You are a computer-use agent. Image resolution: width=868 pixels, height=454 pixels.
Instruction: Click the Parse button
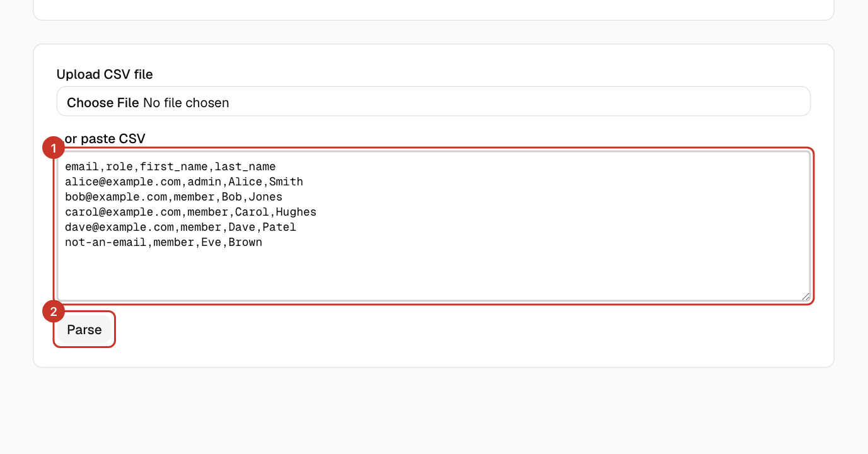pyautogui.click(x=84, y=330)
